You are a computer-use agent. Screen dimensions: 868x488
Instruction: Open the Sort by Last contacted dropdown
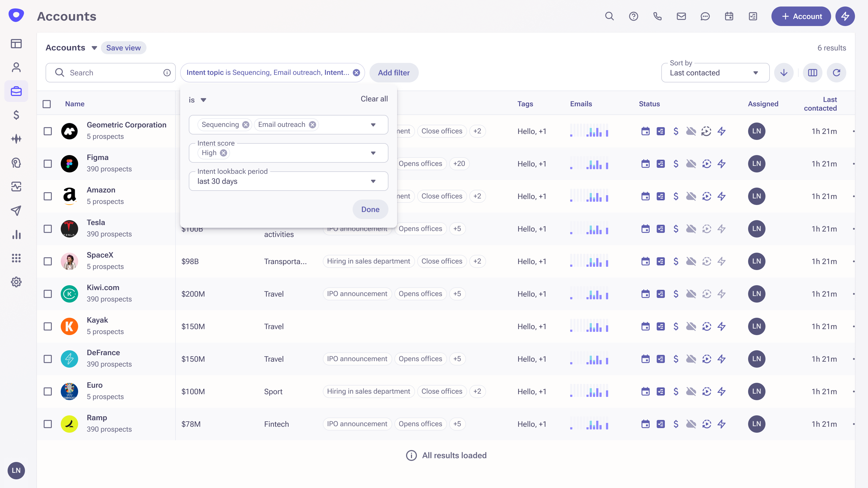point(715,73)
